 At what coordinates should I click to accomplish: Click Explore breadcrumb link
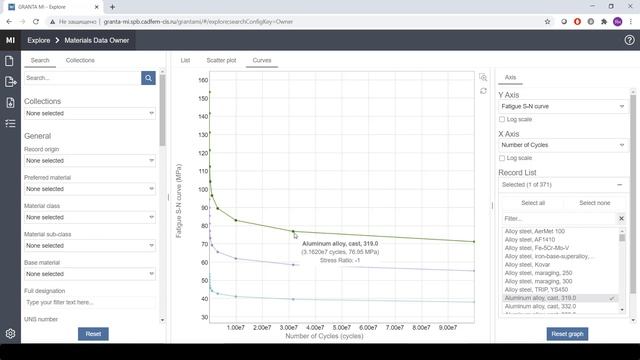[39, 40]
